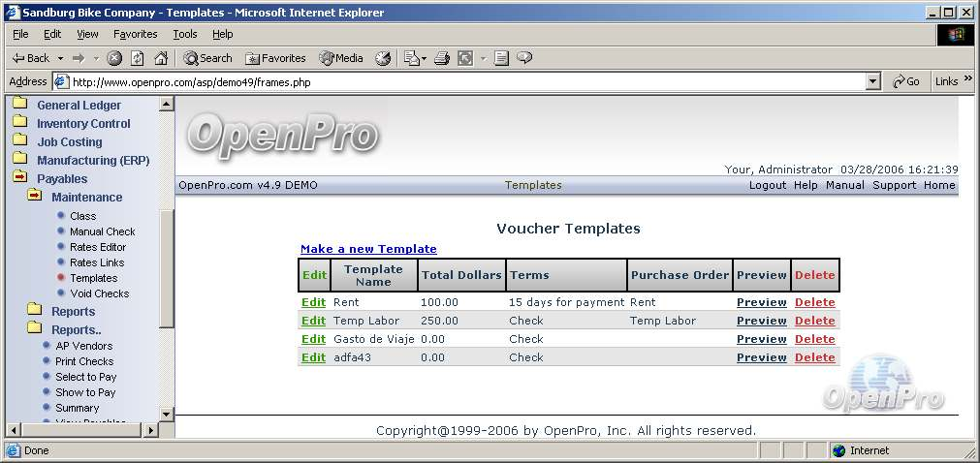Screen dimensions: 980x463
Task: Select Void Checks in sidebar
Action: click(99, 293)
